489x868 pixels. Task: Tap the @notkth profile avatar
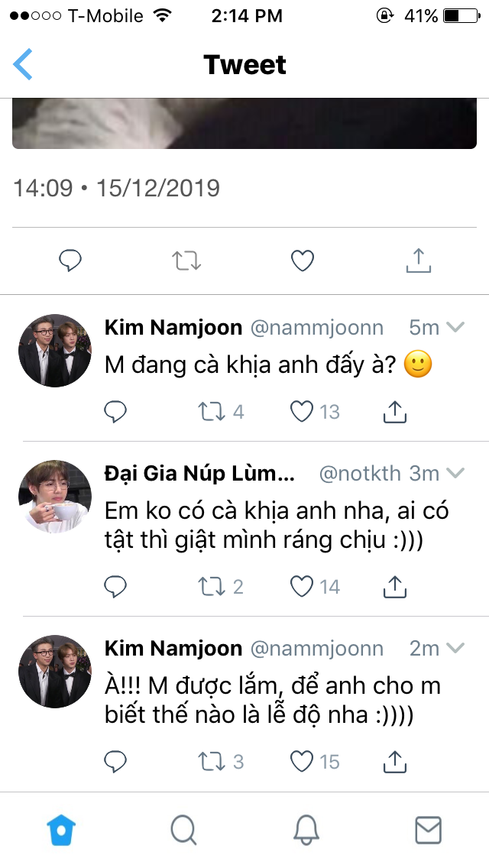click(54, 497)
